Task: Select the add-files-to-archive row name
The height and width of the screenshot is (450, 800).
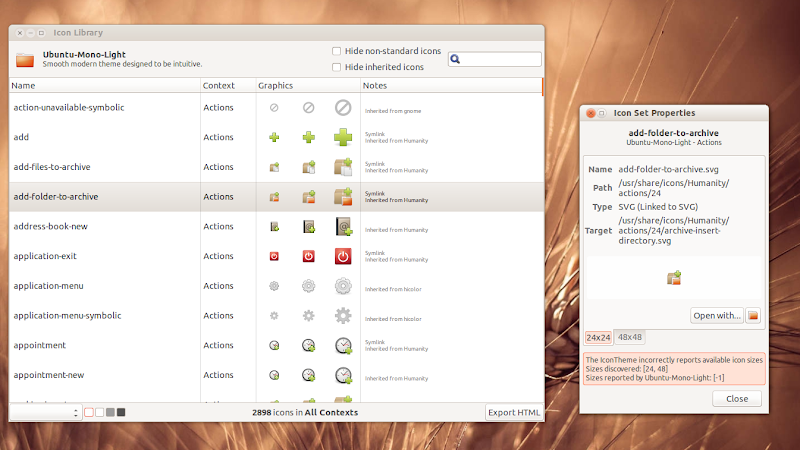Action: pyautogui.click(x=52, y=167)
